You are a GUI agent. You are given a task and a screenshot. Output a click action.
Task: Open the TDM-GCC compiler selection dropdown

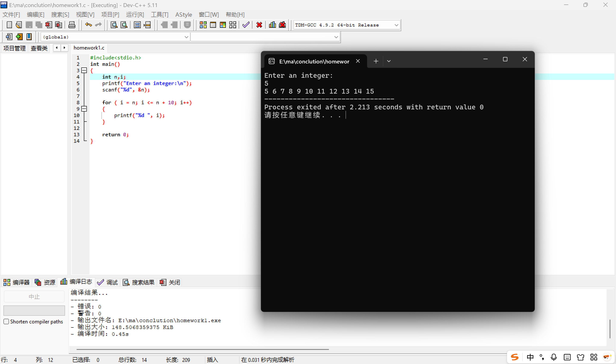point(396,25)
